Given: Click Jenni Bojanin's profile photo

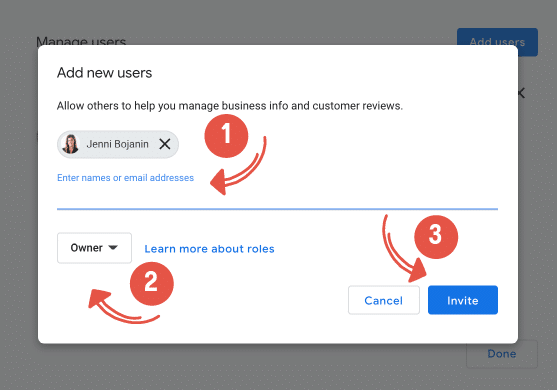Looking at the screenshot, I should pos(70,144).
